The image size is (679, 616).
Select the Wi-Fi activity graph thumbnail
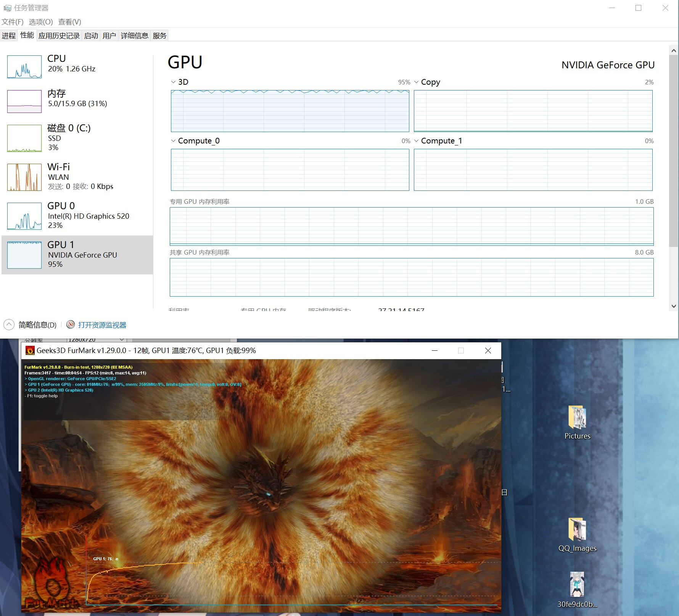pos(24,177)
